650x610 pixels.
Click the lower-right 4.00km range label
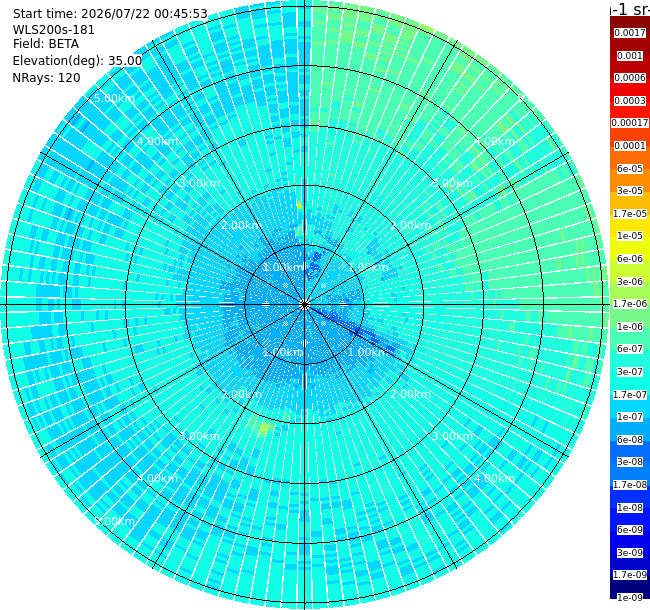[x=494, y=478]
